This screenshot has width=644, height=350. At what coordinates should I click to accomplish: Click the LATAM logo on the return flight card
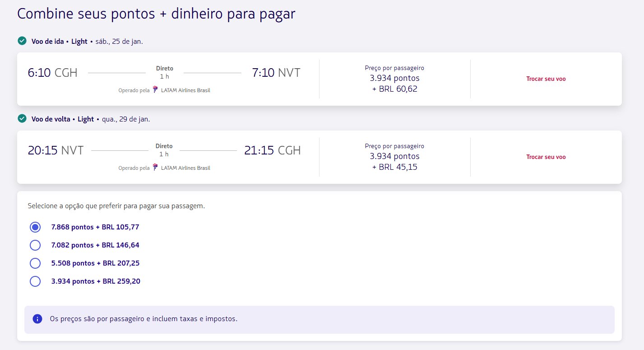point(155,167)
